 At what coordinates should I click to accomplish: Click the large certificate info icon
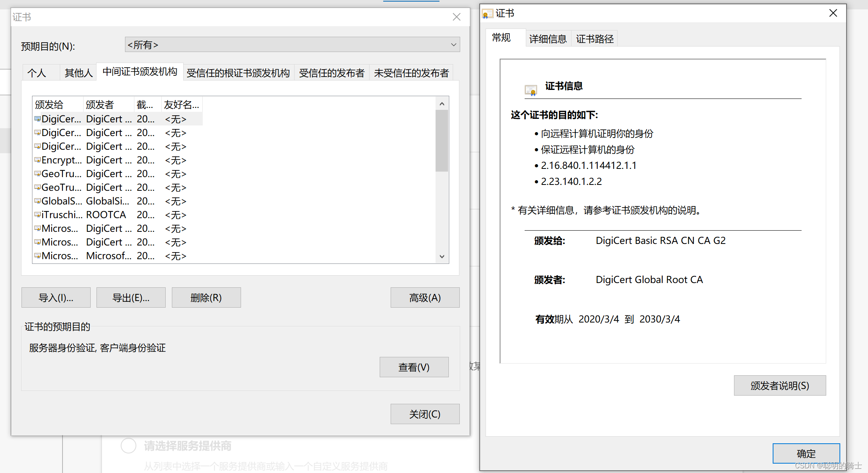pos(530,90)
